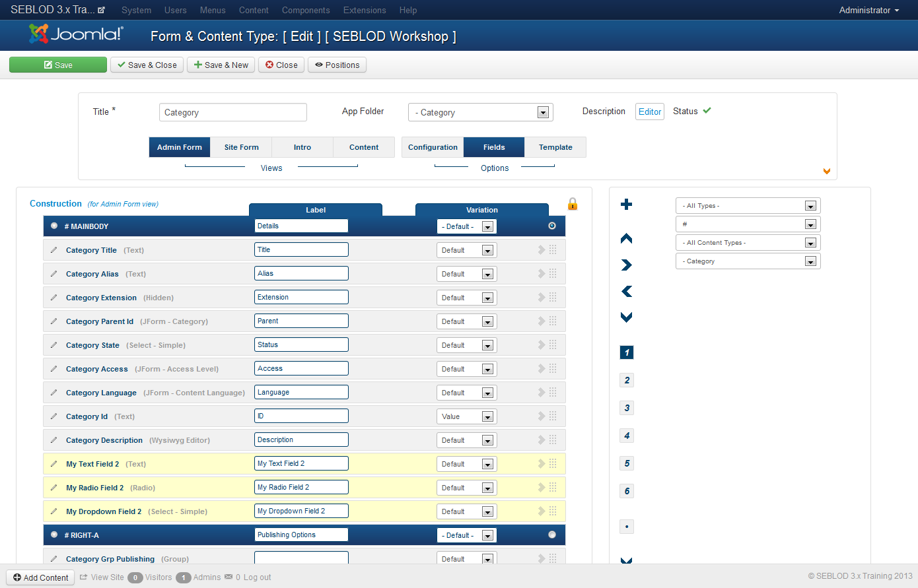Click the Positions button

tap(337, 65)
